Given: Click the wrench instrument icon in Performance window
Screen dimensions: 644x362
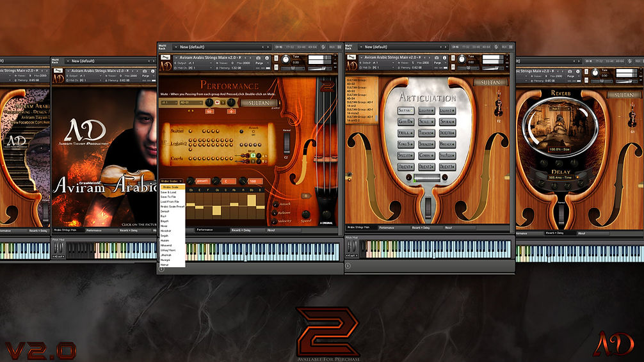Looking at the screenshot, I should pyautogui.click(x=165, y=58).
